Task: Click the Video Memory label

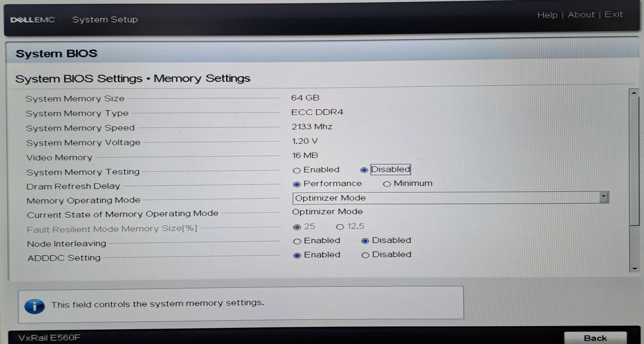Action: [59, 158]
